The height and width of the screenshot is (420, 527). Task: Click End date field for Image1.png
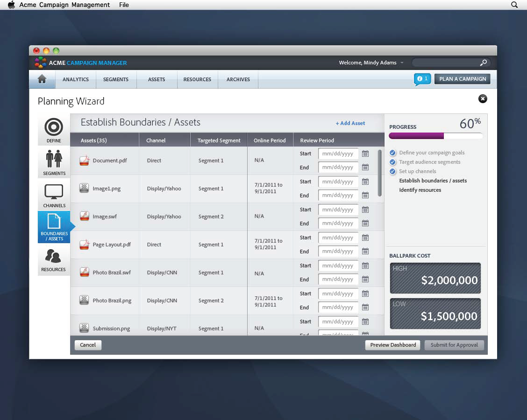click(x=338, y=195)
